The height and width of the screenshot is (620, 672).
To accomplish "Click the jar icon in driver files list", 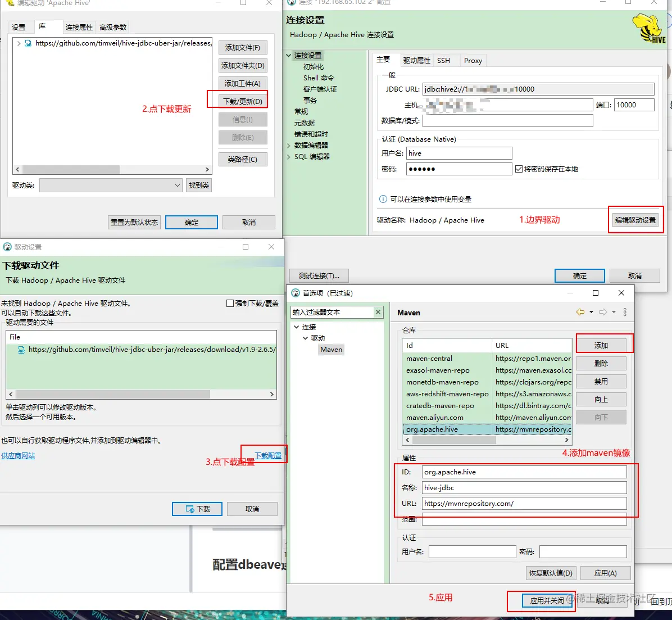I will pos(21,350).
